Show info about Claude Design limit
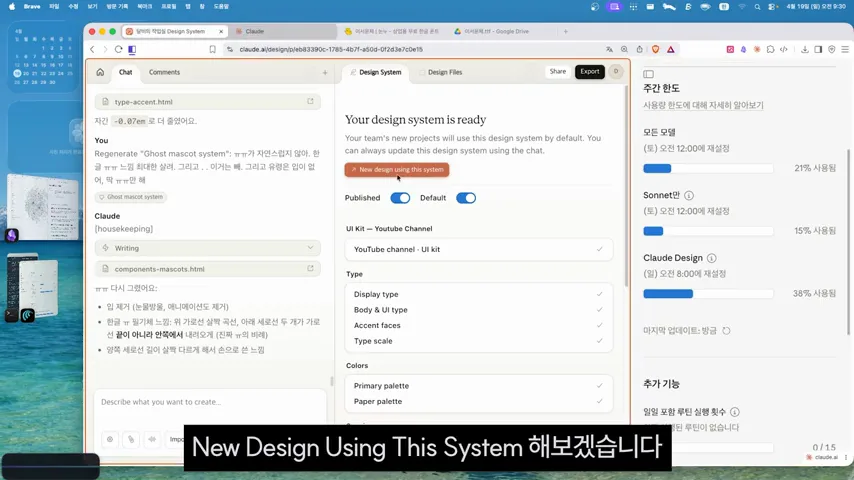The image size is (854, 480). click(711, 258)
